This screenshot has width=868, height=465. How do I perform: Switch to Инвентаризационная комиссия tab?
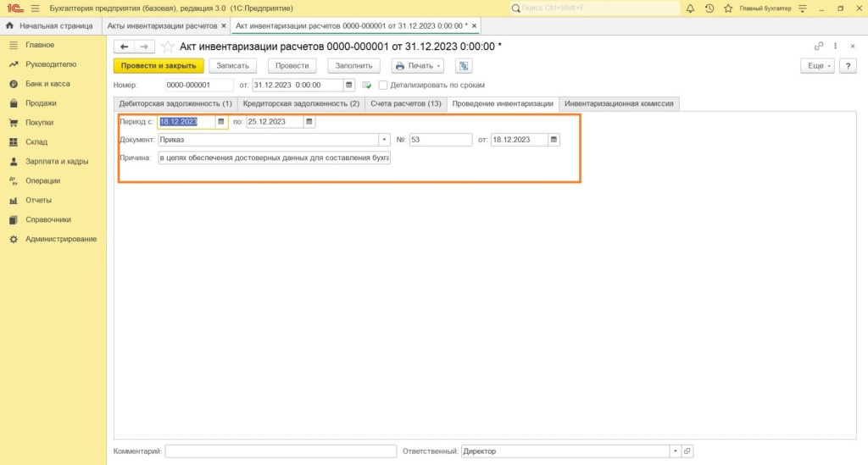pyautogui.click(x=619, y=103)
